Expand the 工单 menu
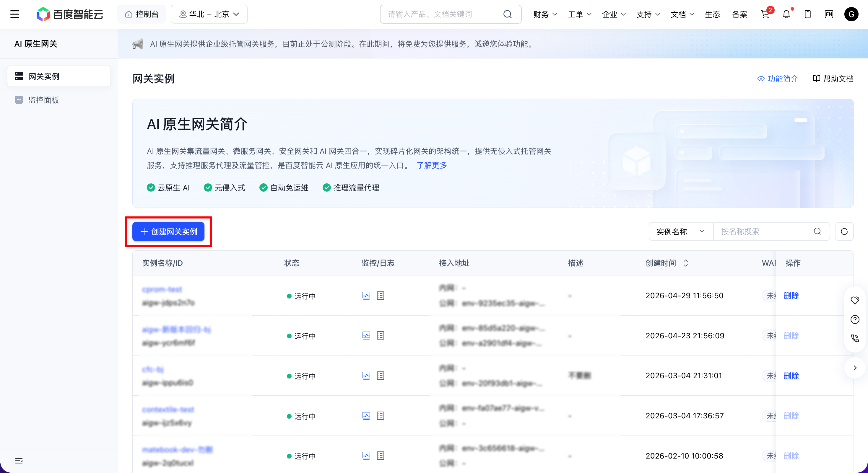 pos(580,14)
